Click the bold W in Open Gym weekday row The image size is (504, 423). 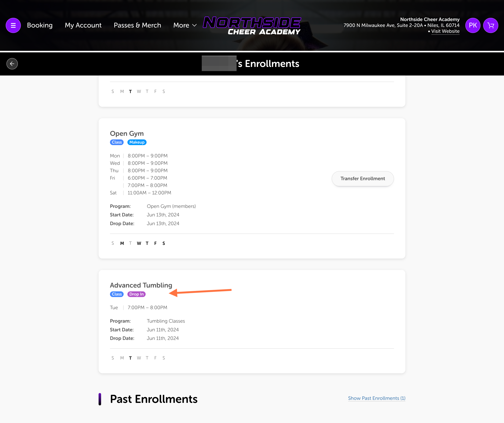[139, 243]
